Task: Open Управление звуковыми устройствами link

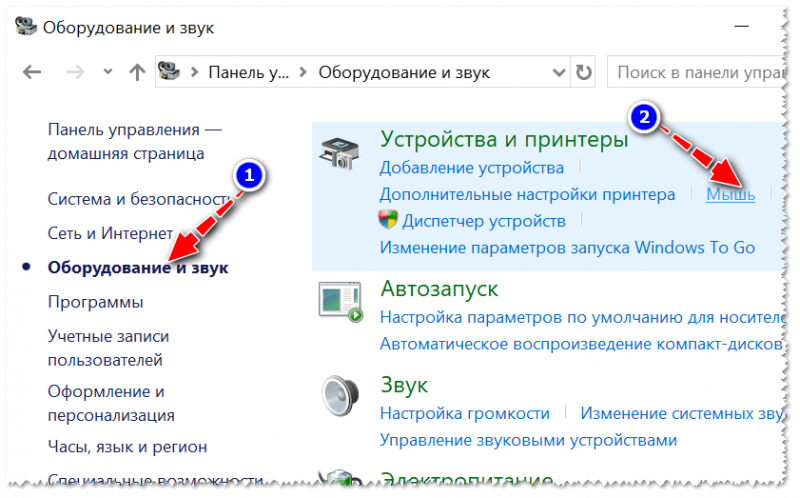Action: [x=529, y=440]
